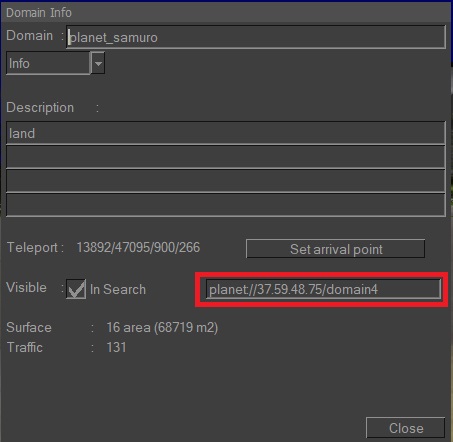Screen dimensions: 453x442
Task: Open the Info dropdown arrow
Action: 98,63
